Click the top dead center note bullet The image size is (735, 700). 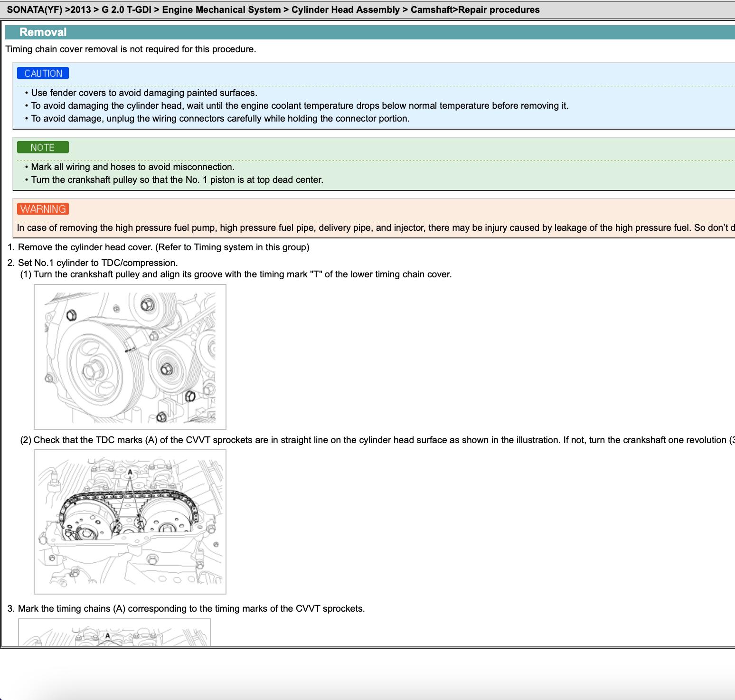177,180
